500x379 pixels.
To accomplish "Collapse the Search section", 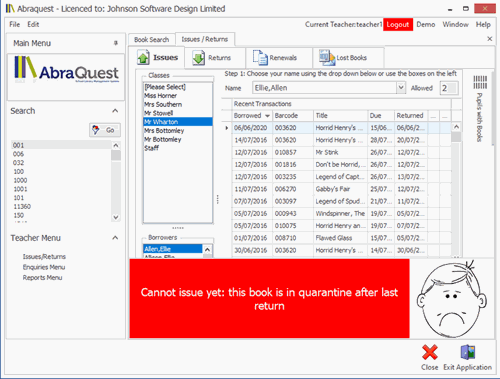I will click(x=115, y=111).
